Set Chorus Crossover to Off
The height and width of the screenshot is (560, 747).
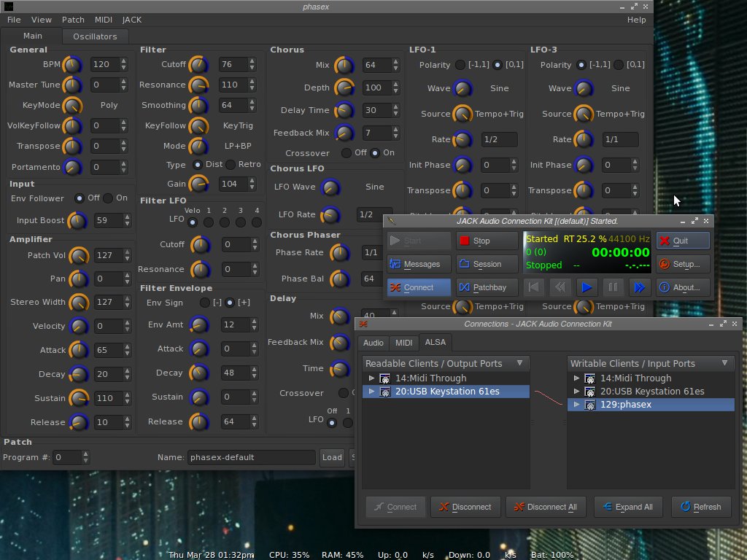pos(347,153)
